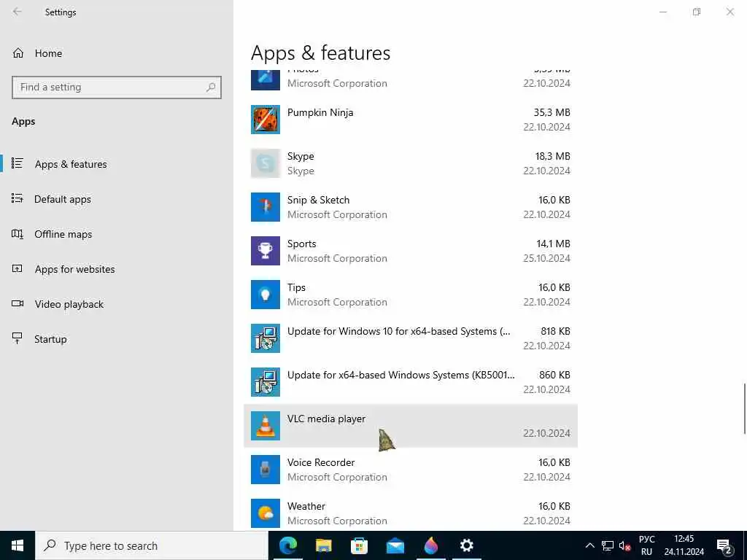Viewport: 747px width, 560px height.
Task: Click the Tips lightbulb icon
Action: coord(266,295)
